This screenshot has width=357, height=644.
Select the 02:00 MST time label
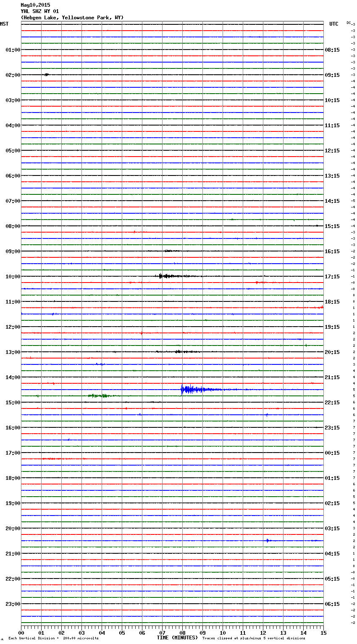pyautogui.click(x=13, y=75)
